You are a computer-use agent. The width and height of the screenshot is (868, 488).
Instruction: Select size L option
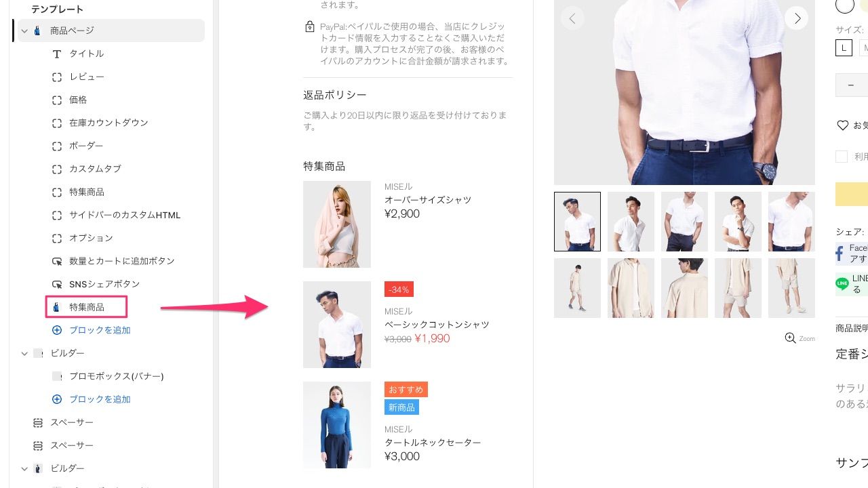[x=844, y=47]
